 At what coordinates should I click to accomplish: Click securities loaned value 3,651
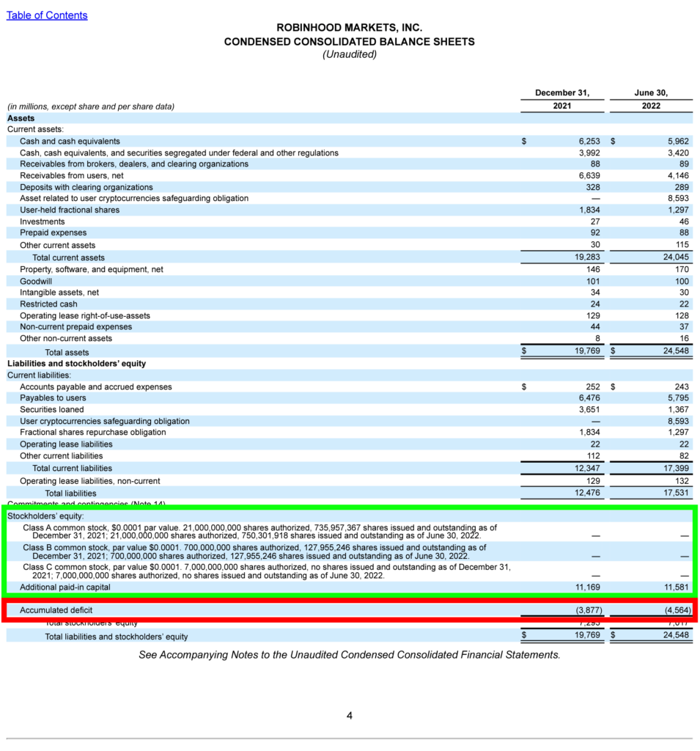(589, 410)
